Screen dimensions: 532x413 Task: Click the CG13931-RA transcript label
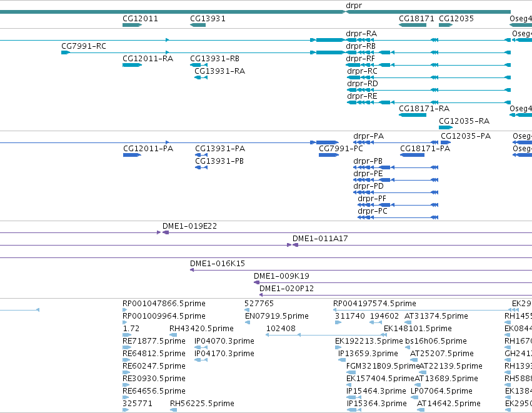click(219, 71)
